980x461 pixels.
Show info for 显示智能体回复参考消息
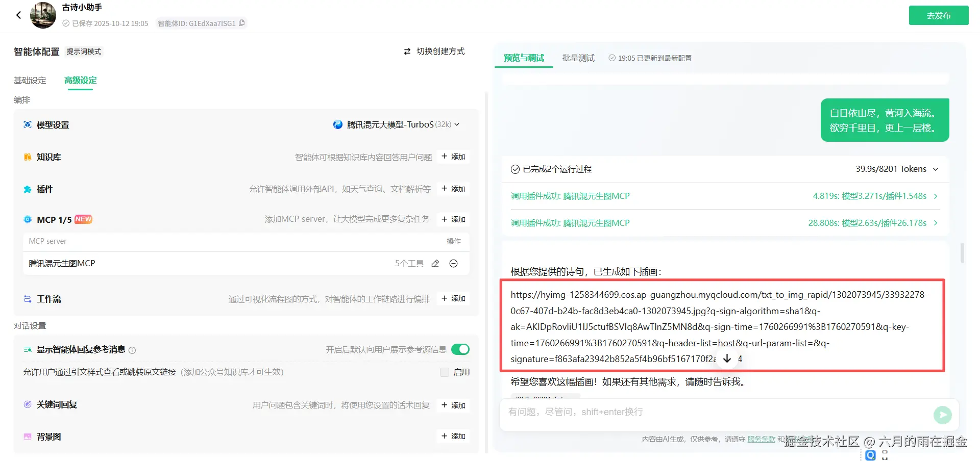(132, 350)
